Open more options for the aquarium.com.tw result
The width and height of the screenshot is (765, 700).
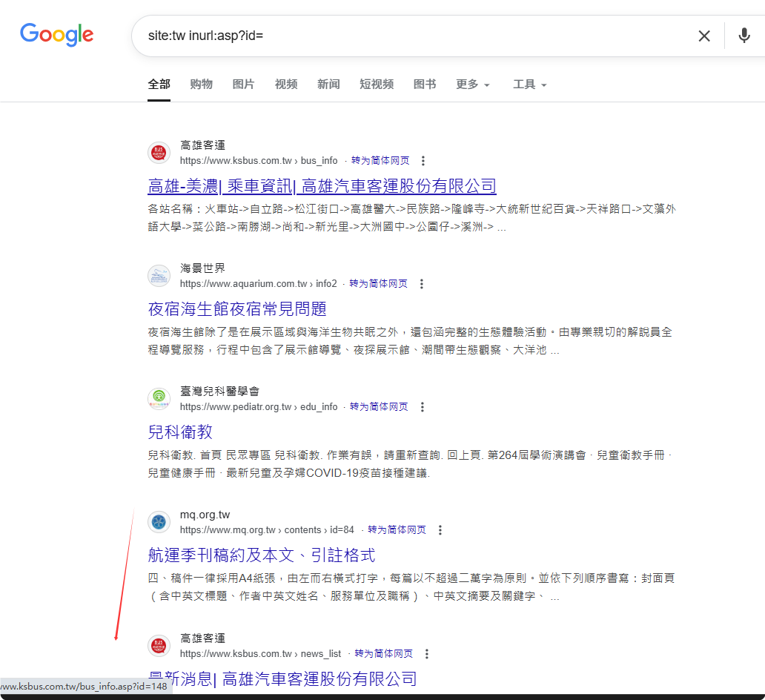[x=422, y=283]
